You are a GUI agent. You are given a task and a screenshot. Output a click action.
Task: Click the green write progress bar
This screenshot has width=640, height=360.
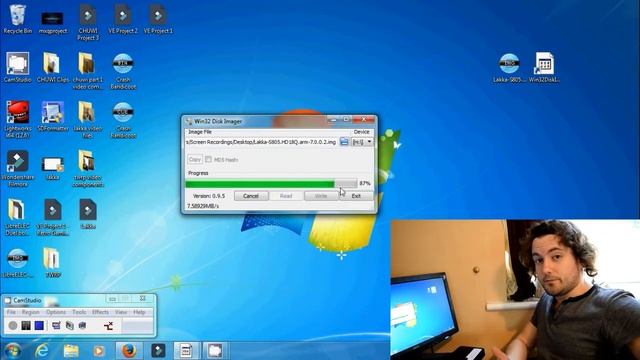(271, 184)
